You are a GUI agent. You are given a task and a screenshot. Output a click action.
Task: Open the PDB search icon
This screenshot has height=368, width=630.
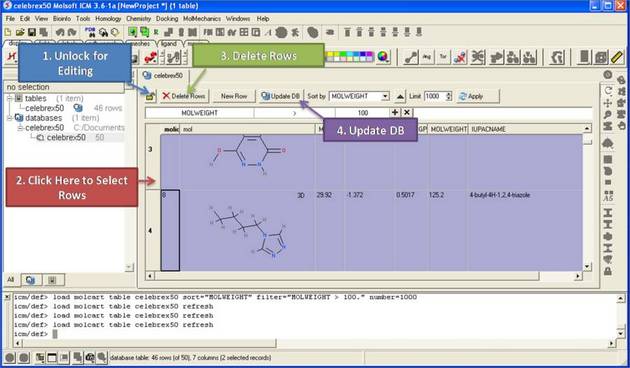point(90,32)
